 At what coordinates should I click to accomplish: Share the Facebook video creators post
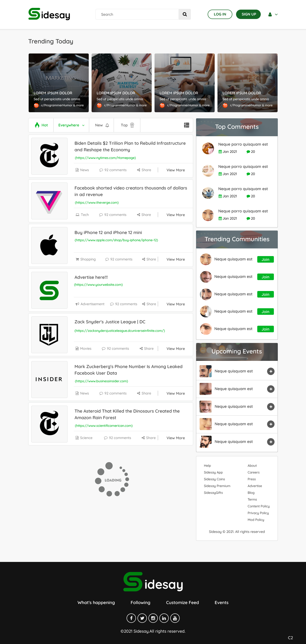[144, 215]
